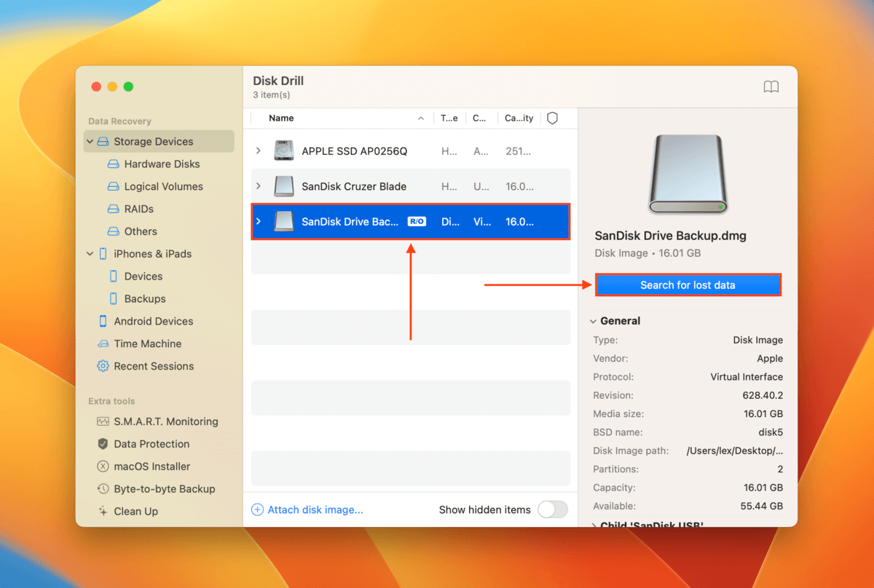Screen dimensions: 874x588
Task: Click the APPLE SSD AP0256Q drive icon
Action: point(284,151)
